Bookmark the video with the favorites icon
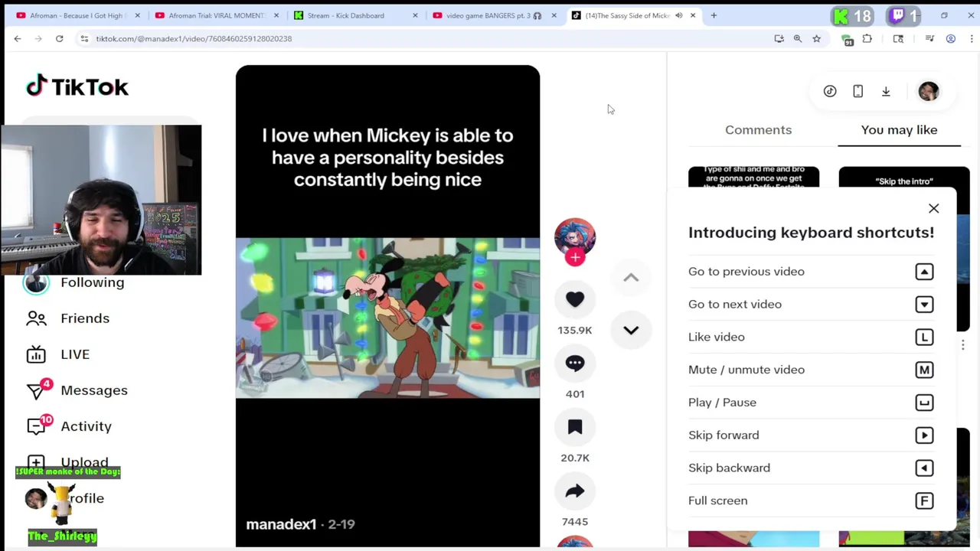980x551 pixels. point(575,427)
